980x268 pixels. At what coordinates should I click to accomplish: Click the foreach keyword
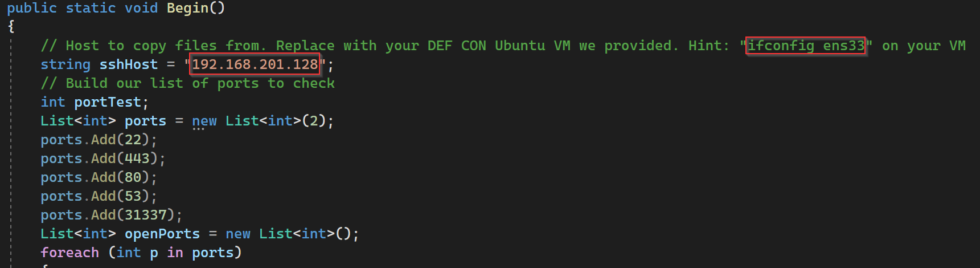coord(69,253)
